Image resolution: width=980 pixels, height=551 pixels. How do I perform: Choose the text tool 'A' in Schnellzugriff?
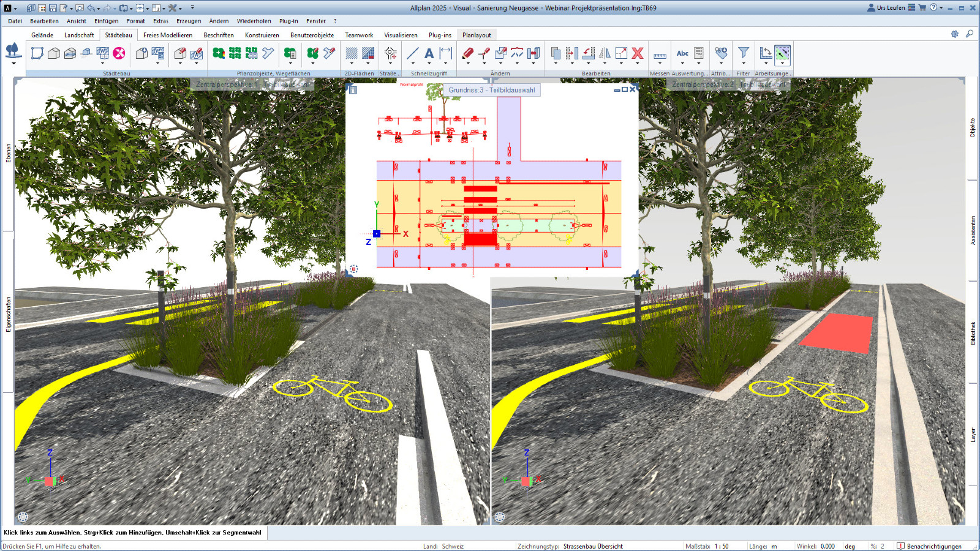pyautogui.click(x=429, y=53)
